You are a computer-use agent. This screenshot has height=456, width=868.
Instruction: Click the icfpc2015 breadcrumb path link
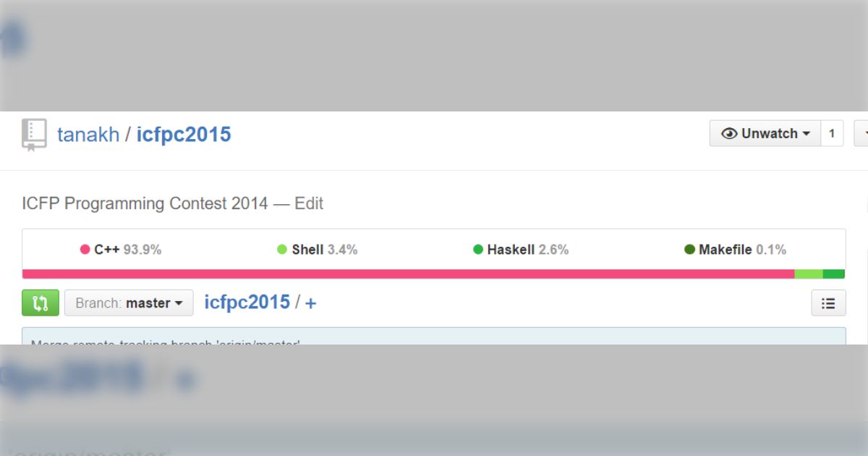[247, 303]
